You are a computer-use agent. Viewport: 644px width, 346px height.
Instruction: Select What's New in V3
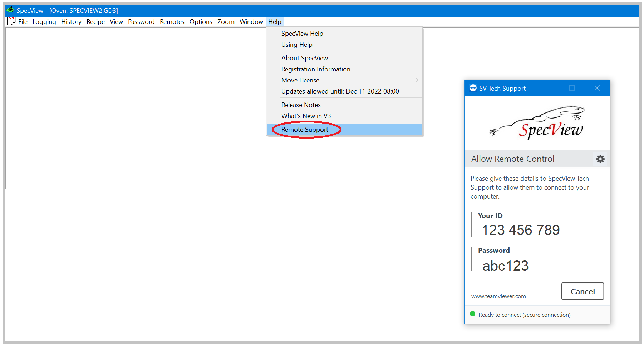(306, 116)
